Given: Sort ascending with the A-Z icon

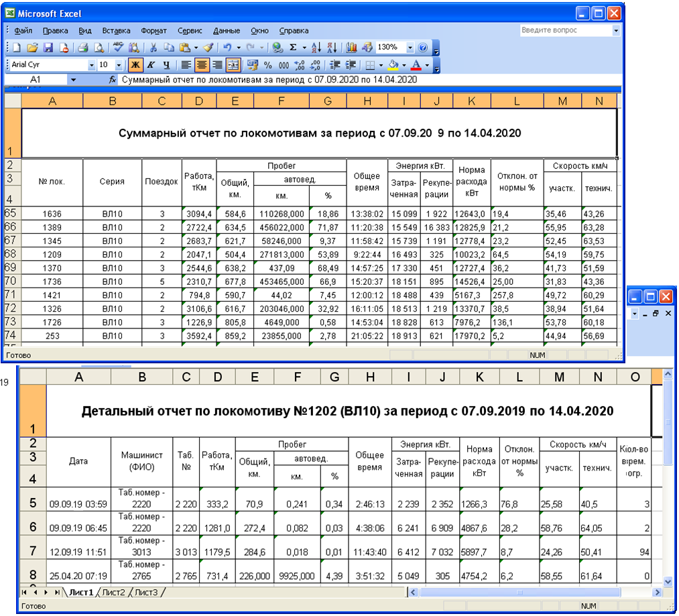Looking at the screenshot, I should (x=317, y=48).
